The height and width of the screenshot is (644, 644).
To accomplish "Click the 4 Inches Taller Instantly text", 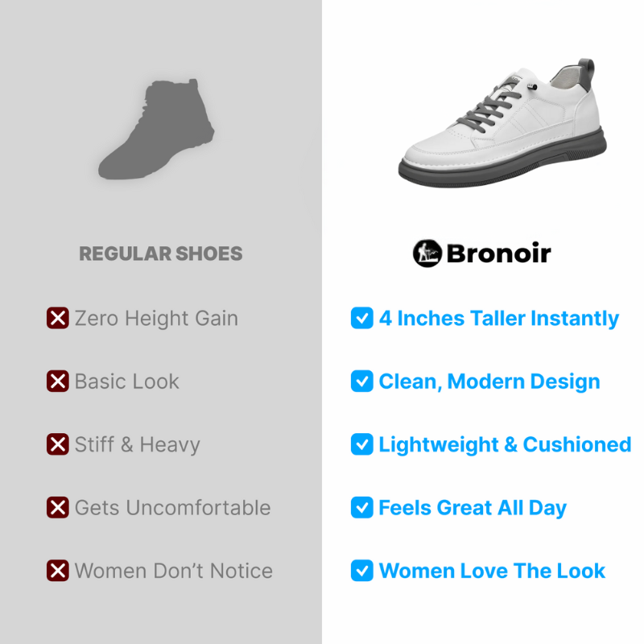I will 498,319.
